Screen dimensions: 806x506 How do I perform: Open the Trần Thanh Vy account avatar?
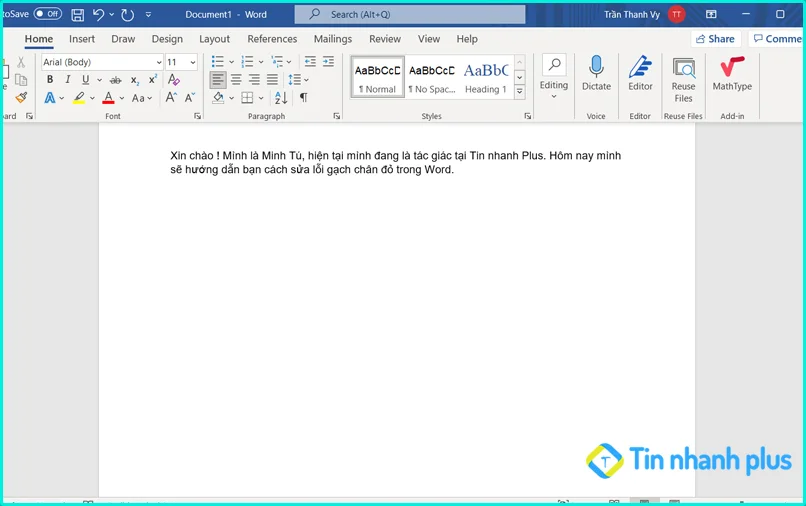tap(676, 14)
